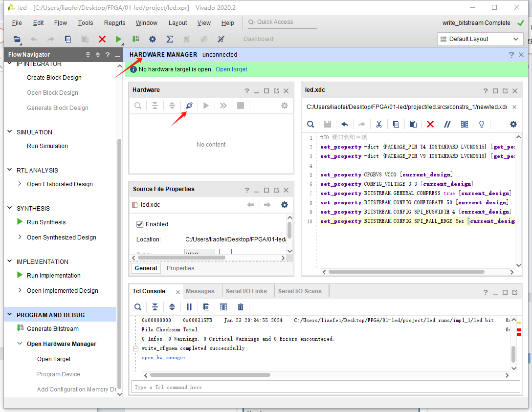Screen dimensions: 532x412
Task: Collapse Open Hardware Manager tree item
Action: (x=20, y=344)
